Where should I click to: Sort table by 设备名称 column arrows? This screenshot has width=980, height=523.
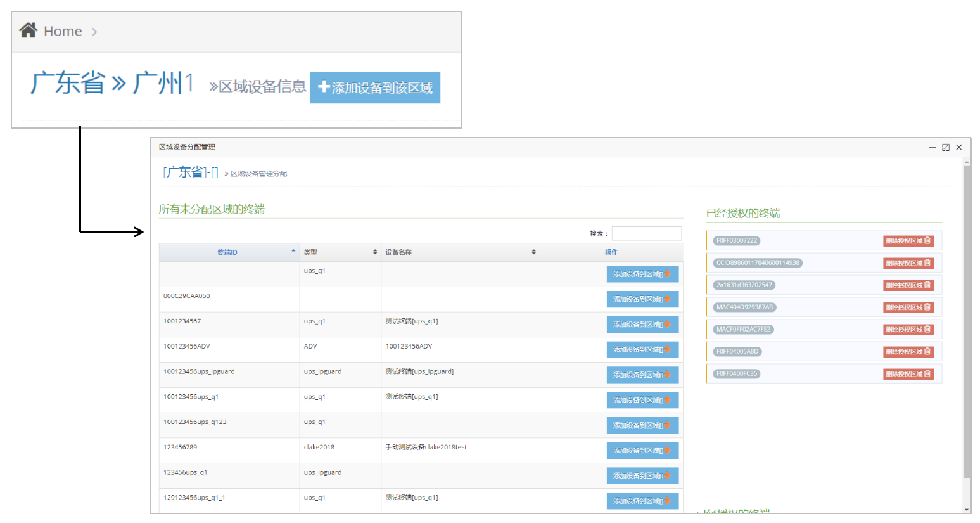pos(533,252)
